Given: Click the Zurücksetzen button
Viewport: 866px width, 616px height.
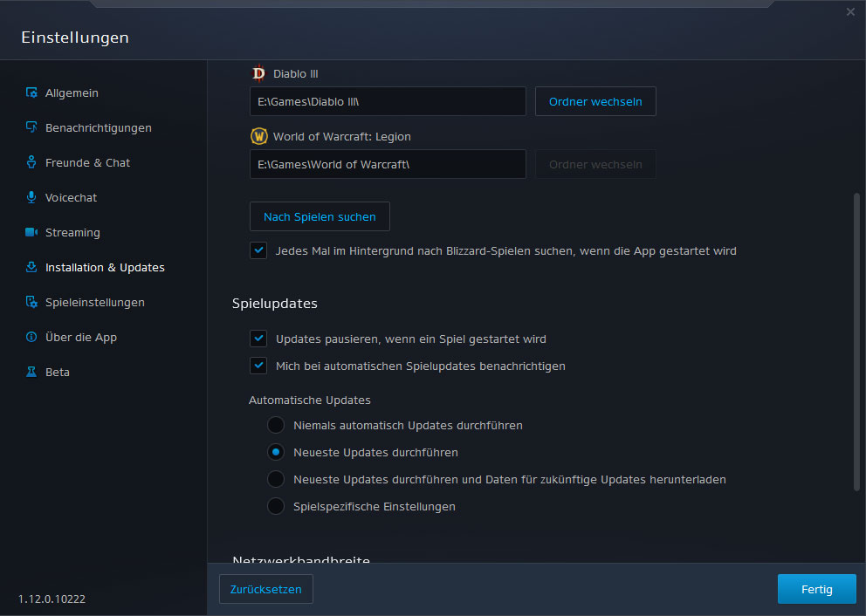Looking at the screenshot, I should pos(266,589).
